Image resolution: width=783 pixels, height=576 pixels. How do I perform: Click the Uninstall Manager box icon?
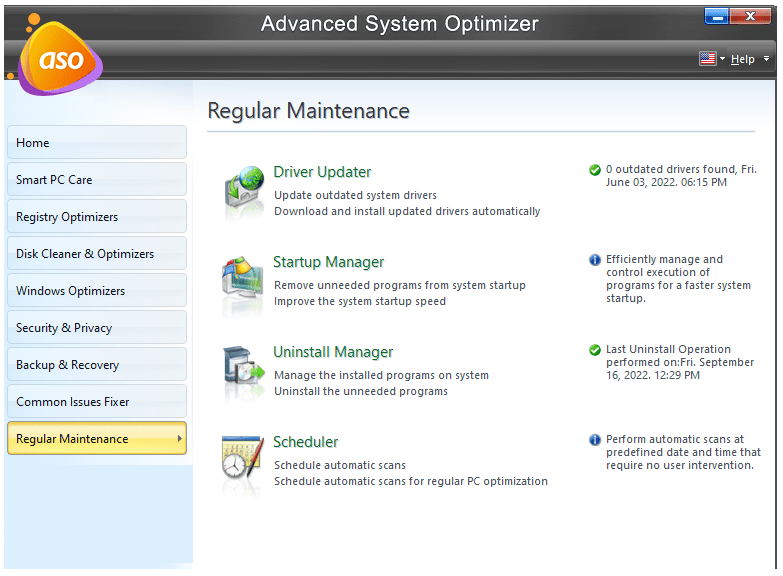tap(244, 366)
